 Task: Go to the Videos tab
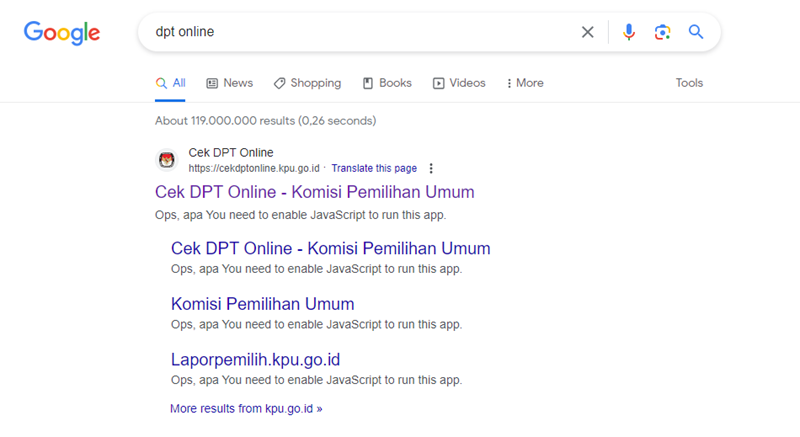(459, 83)
